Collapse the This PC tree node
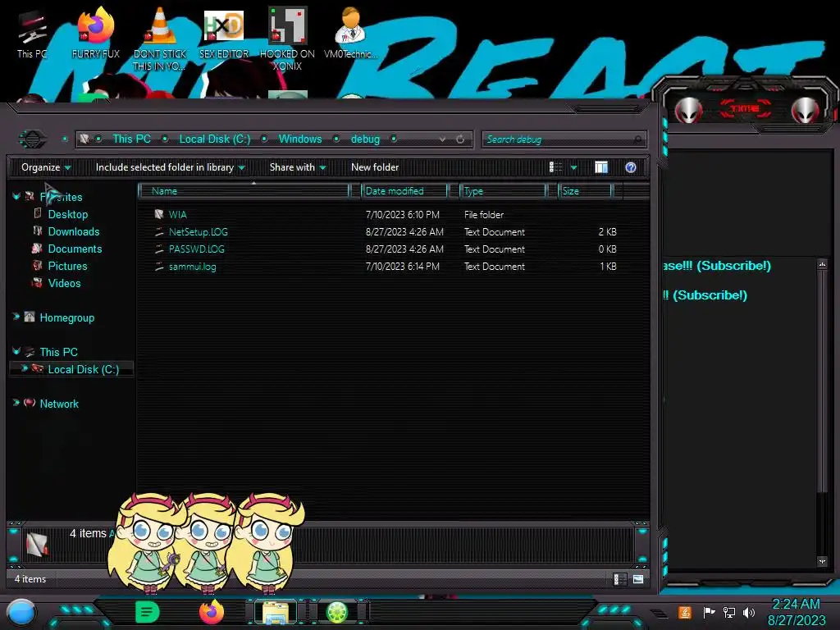The width and height of the screenshot is (840, 630). [x=16, y=351]
